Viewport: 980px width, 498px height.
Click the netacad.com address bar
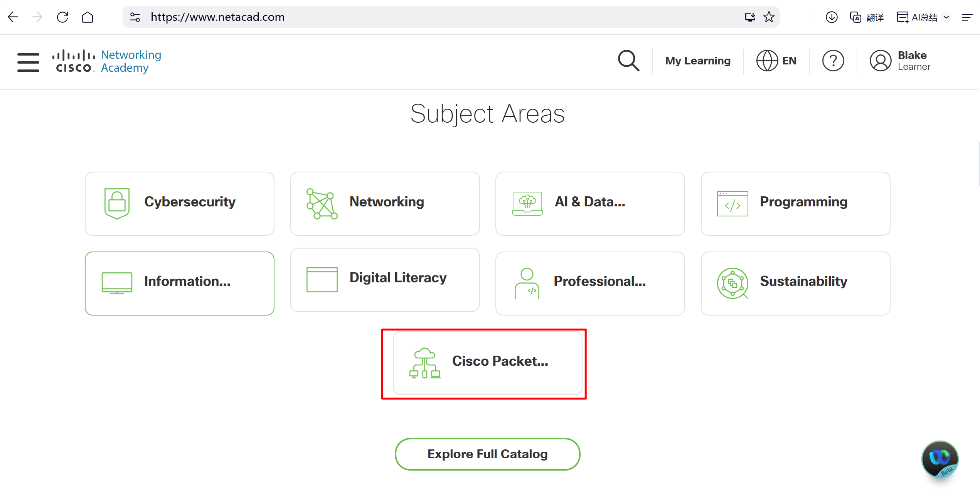tap(451, 17)
